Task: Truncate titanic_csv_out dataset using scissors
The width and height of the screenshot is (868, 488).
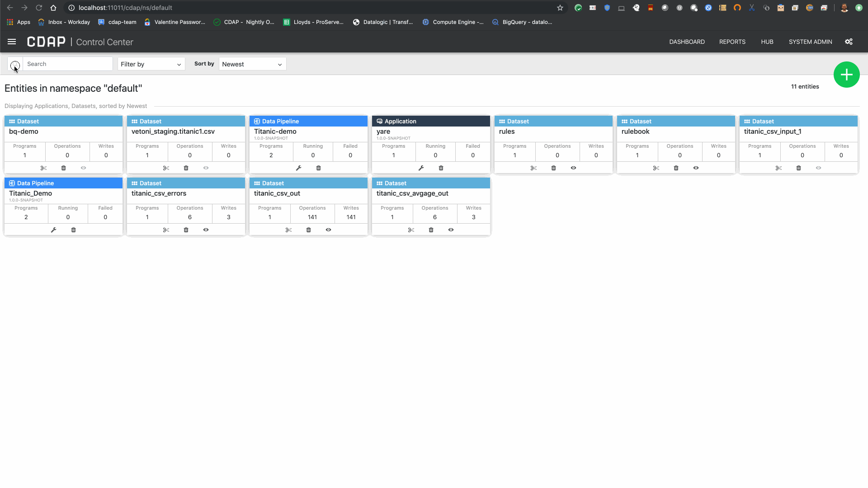Action: [288, 230]
